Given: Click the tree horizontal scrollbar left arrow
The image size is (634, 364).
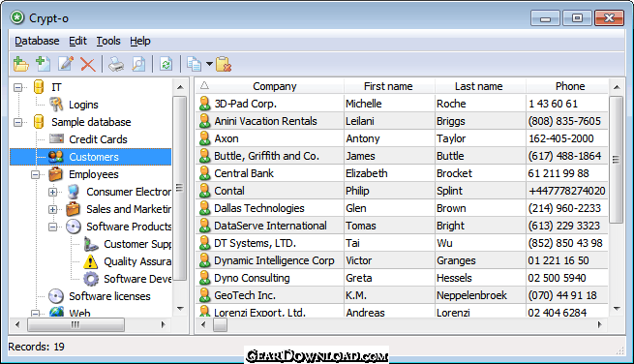Looking at the screenshot, I should pyautogui.click(x=17, y=324).
